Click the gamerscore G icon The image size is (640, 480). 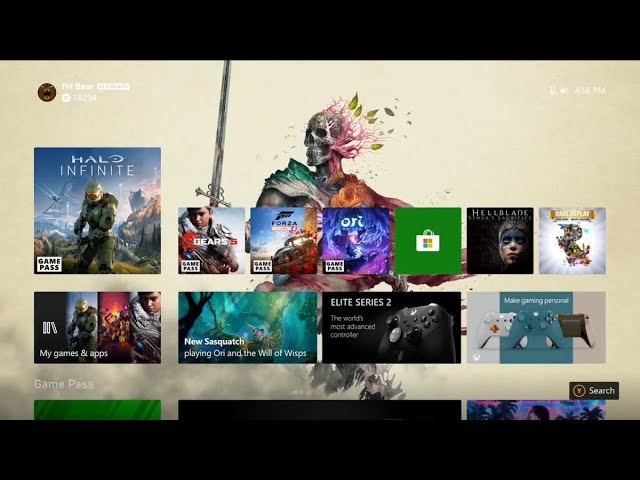click(66, 98)
